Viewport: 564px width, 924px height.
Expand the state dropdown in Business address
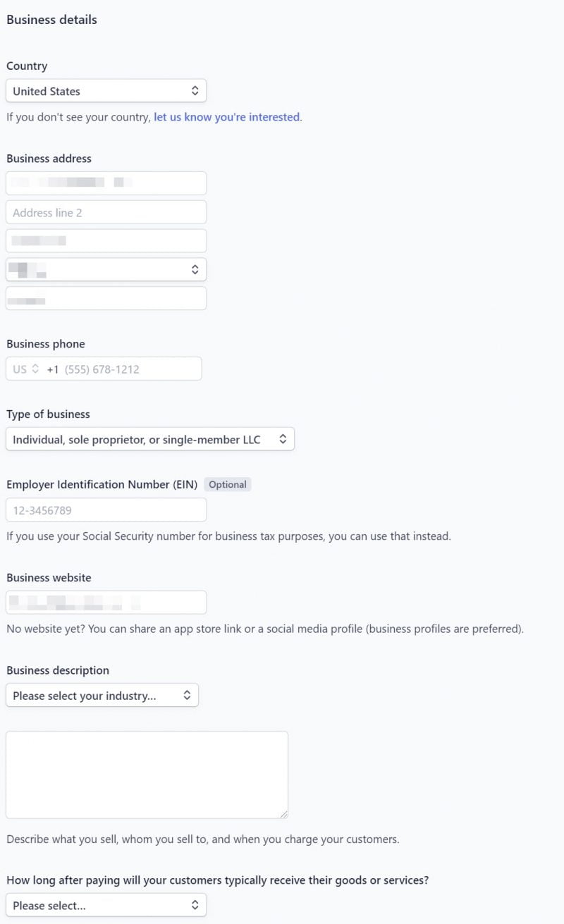click(106, 269)
